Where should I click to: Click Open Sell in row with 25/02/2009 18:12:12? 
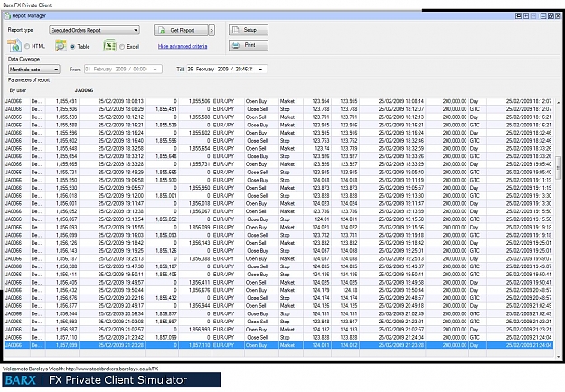[256, 117]
